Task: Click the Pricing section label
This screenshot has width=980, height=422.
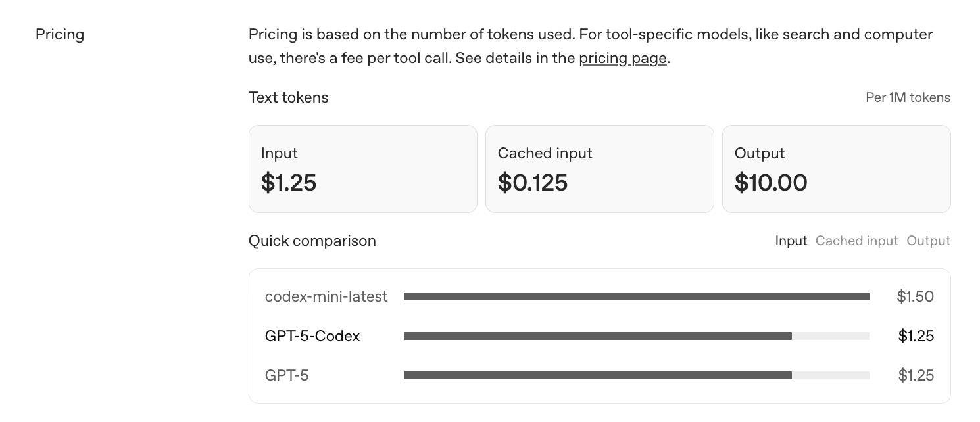Action: pos(60,34)
